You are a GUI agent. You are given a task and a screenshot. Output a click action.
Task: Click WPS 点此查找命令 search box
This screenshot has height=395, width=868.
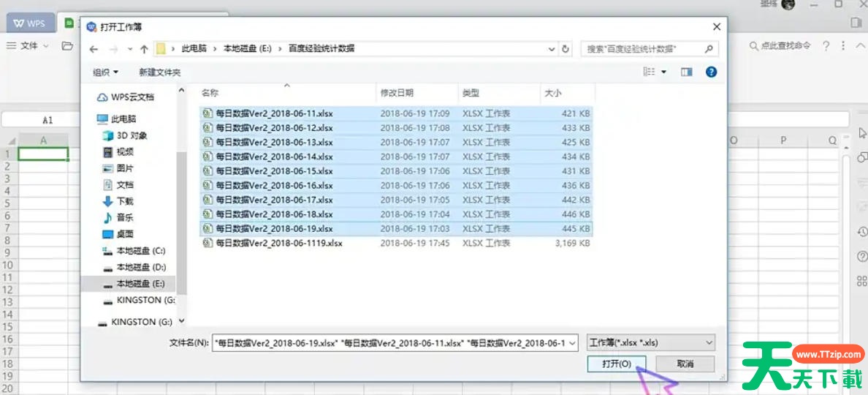[x=780, y=46]
